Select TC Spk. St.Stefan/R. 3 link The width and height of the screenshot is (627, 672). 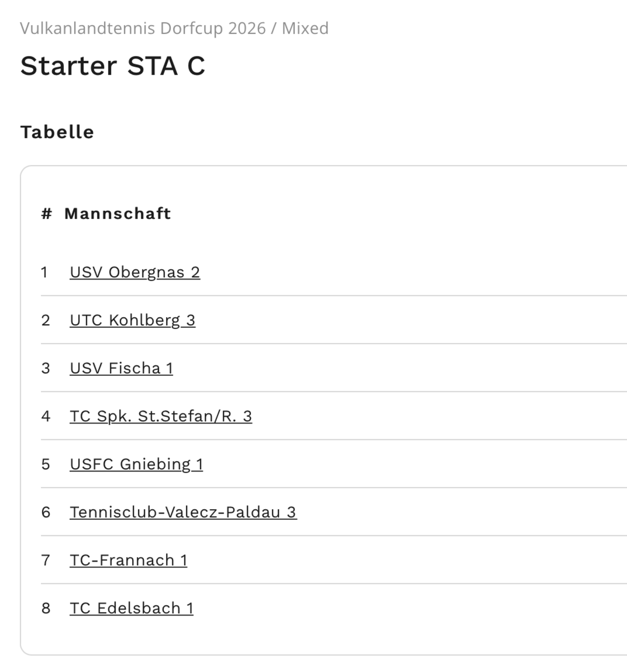click(161, 416)
